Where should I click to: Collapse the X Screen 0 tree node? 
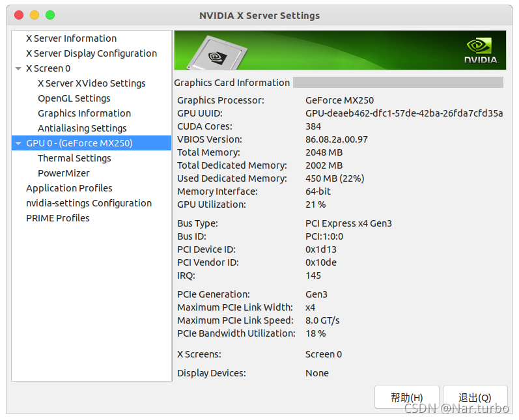18,68
